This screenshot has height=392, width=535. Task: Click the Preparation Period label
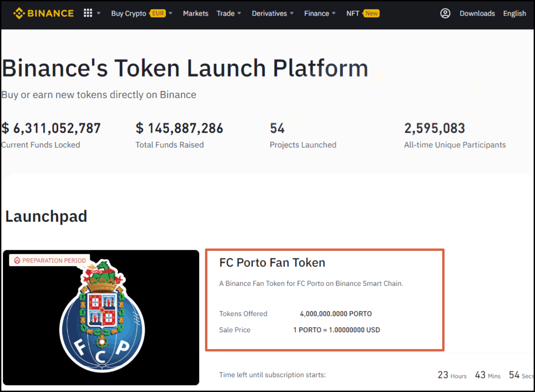(54, 260)
